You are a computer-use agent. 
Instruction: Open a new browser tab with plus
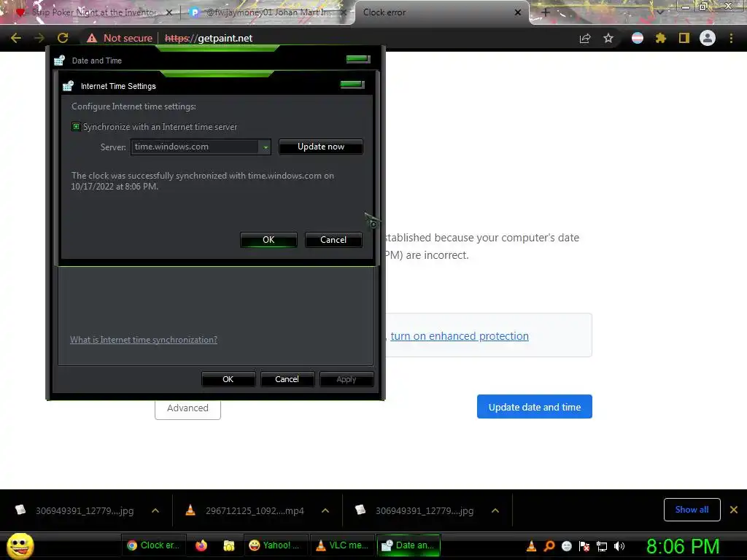546,12
